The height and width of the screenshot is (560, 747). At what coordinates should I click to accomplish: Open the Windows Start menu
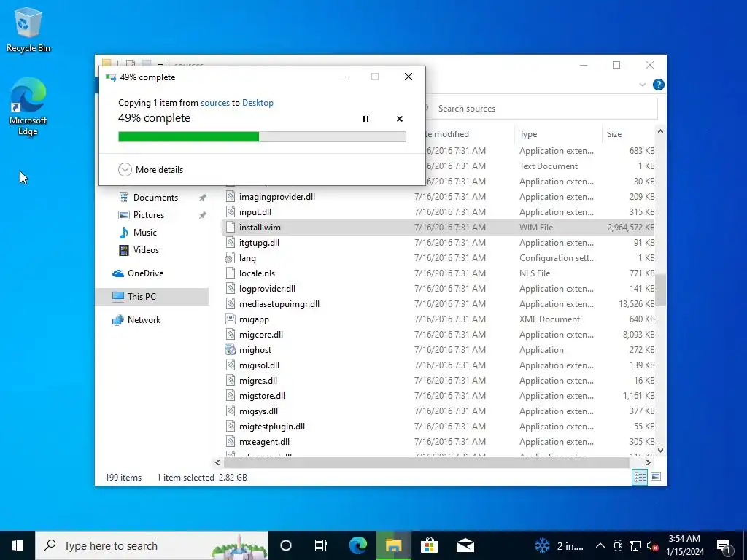[x=18, y=545]
